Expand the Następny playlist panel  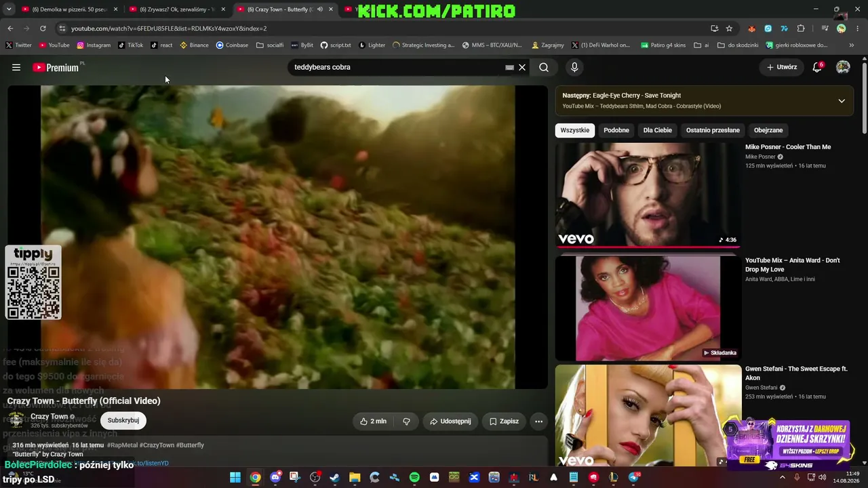tap(842, 101)
